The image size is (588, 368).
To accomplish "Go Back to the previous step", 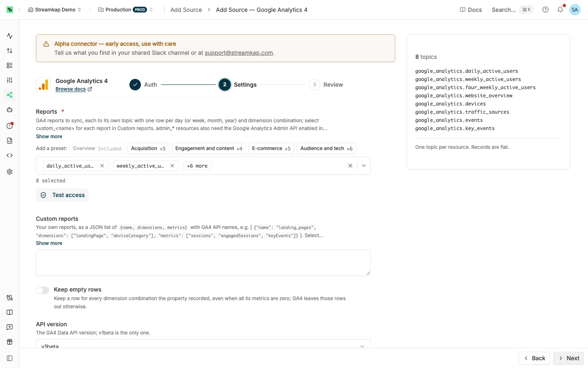I will click(534, 358).
